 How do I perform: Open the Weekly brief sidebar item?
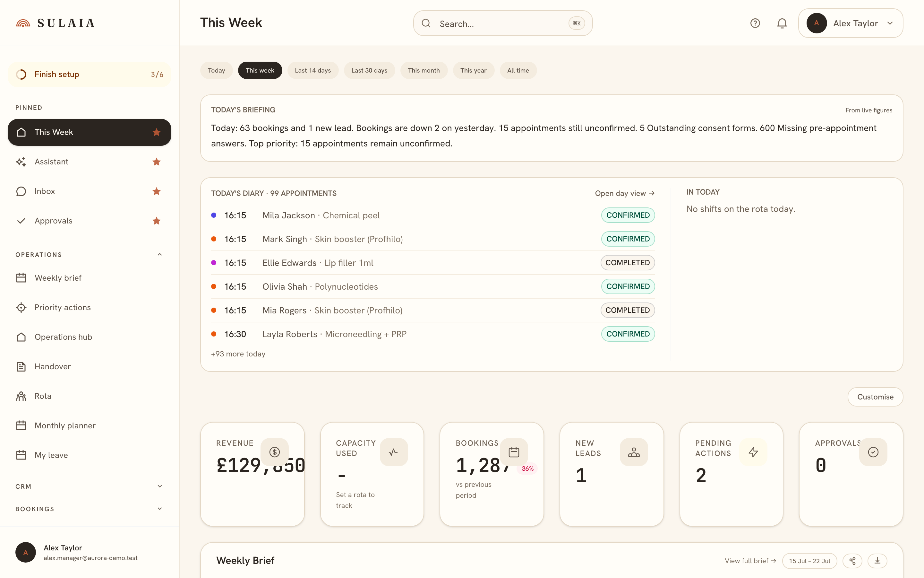[x=89, y=278]
